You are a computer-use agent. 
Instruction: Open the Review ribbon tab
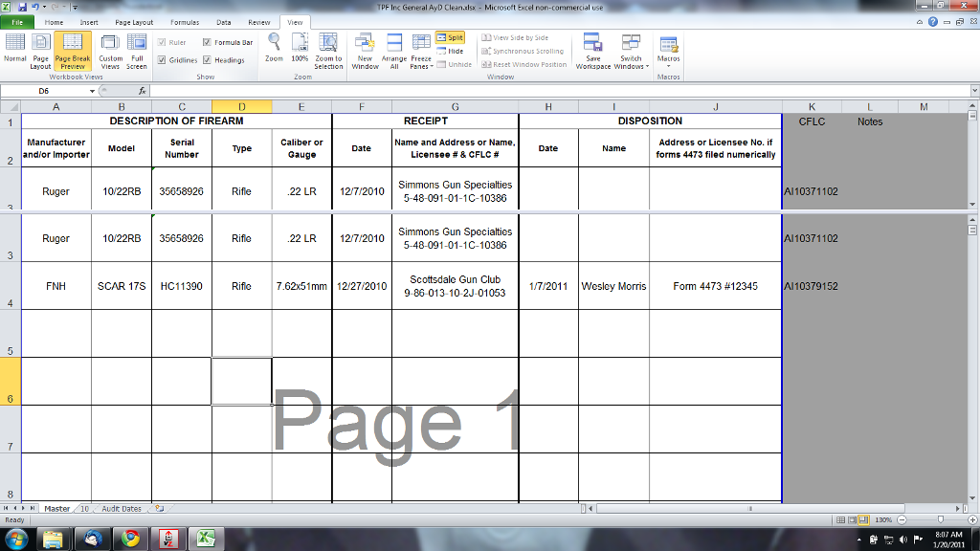coord(258,23)
